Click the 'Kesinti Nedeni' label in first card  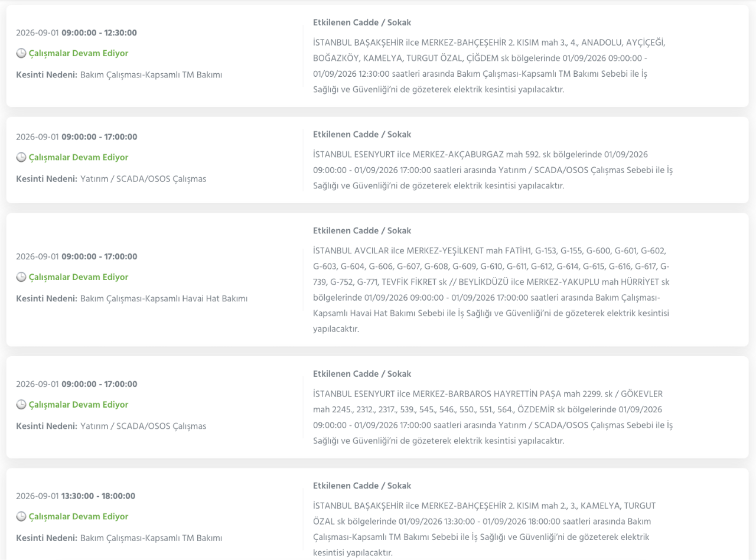click(47, 75)
